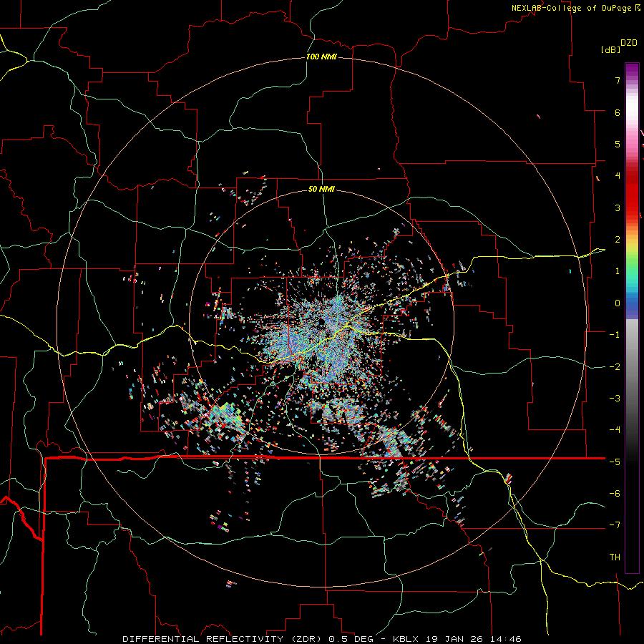Screen dimensions: 644x644
Task: Click the TH label at legend bottom
Action: point(615,557)
